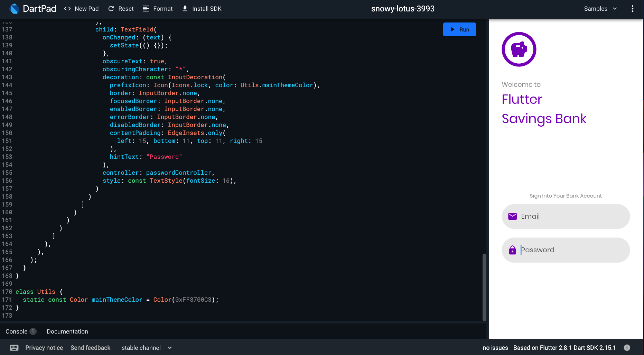Viewport: 644px width, 355px height.
Task: Click the New Pad code brackets icon
Action: 67,9
